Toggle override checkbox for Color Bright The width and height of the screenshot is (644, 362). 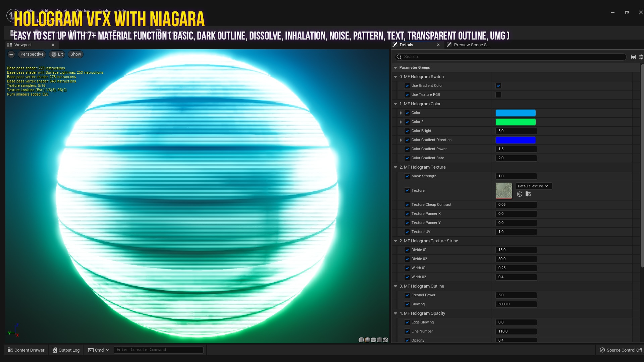click(x=407, y=131)
